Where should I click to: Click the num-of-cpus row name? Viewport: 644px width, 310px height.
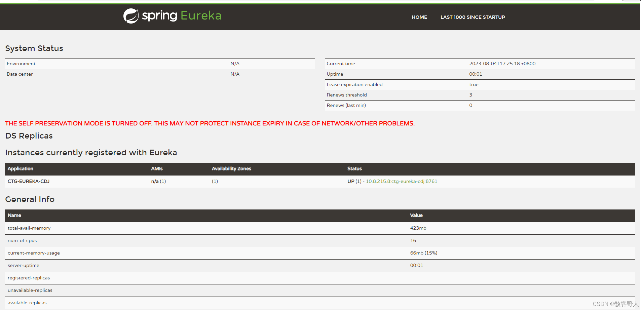(22, 240)
